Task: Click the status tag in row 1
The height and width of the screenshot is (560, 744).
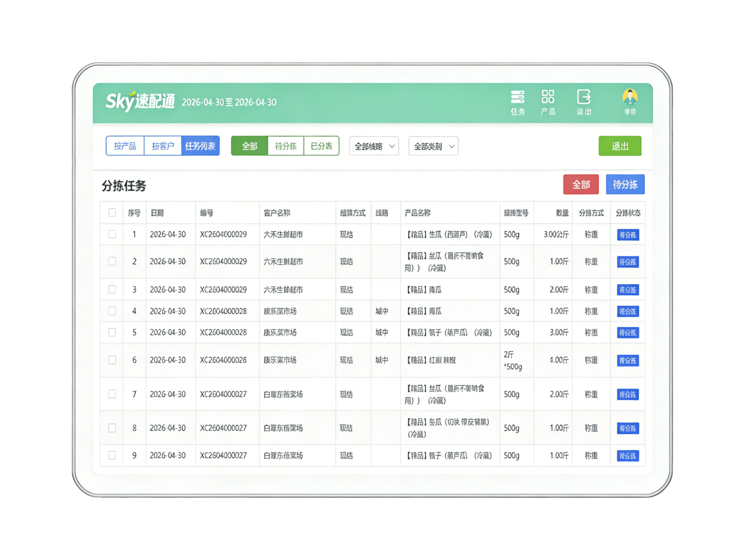Action: point(628,235)
